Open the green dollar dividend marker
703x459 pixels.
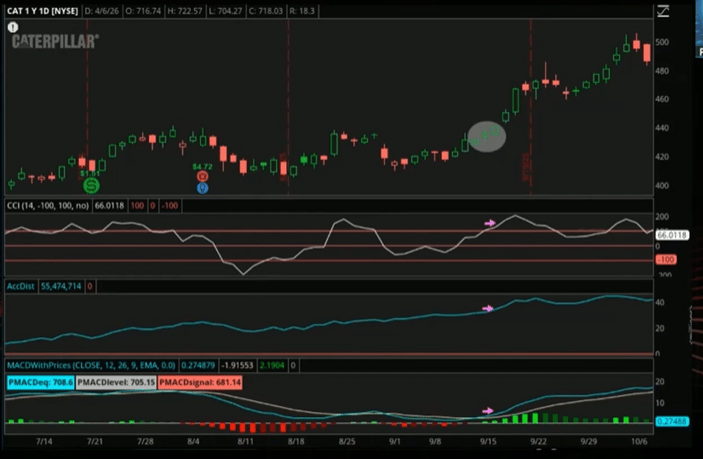pos(91,185)
